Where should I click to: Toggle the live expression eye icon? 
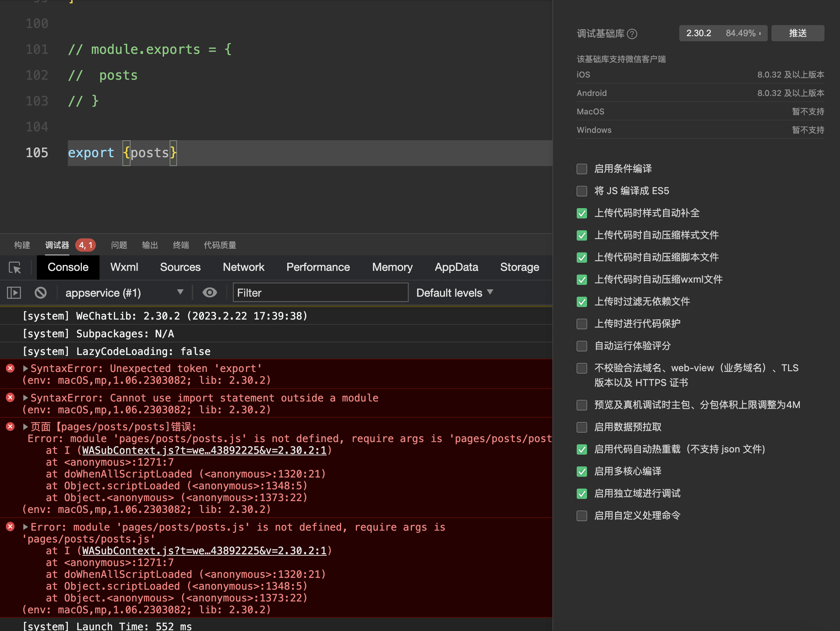tap(209, 293)
